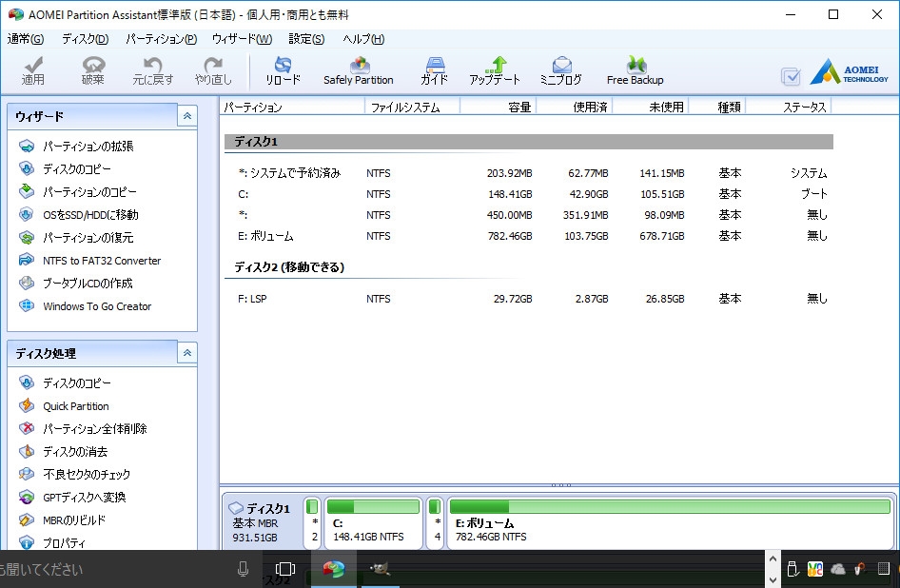The image size is (900, 588).
Task: Open the 設定(S) menu
Action: (306, 39)
